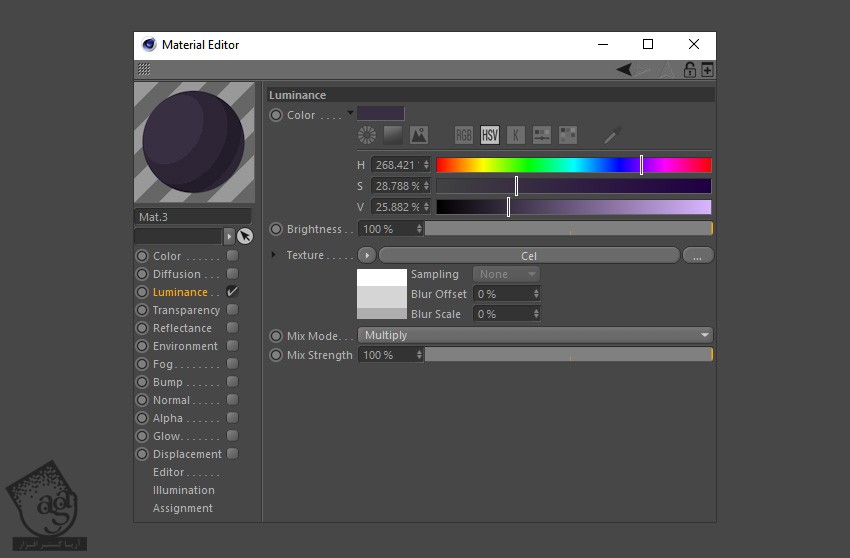Show the color swatches panel icon

[568, 135]
